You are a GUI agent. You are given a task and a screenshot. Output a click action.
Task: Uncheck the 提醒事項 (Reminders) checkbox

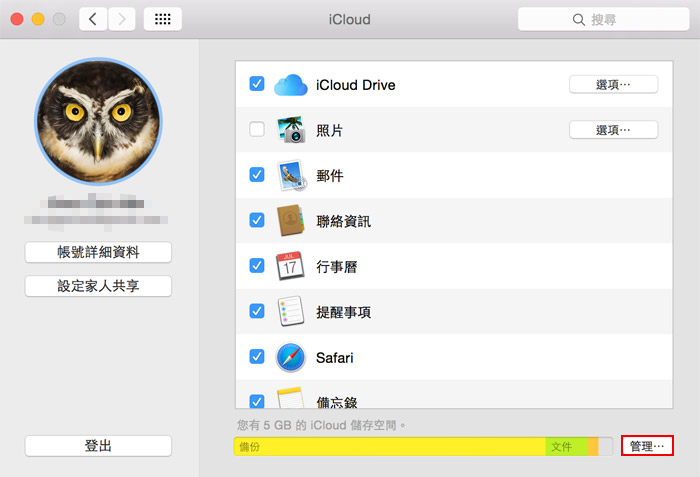pyautogui.click(x=257, y=311)
